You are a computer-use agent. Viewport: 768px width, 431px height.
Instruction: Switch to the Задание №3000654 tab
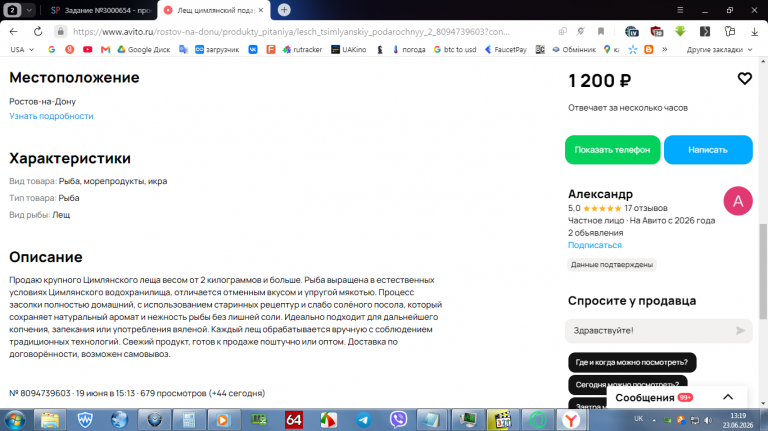tap(101, 10)
